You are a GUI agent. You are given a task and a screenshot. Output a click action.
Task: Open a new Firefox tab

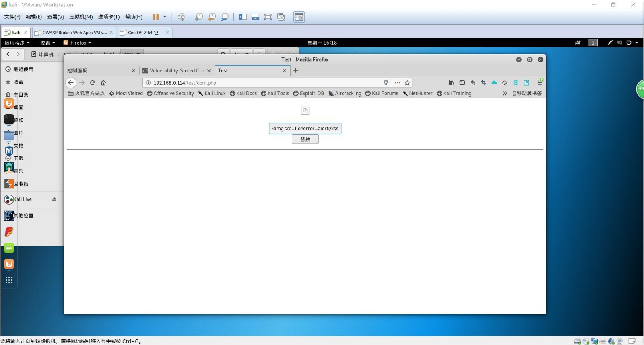click(x=296, y=70)
